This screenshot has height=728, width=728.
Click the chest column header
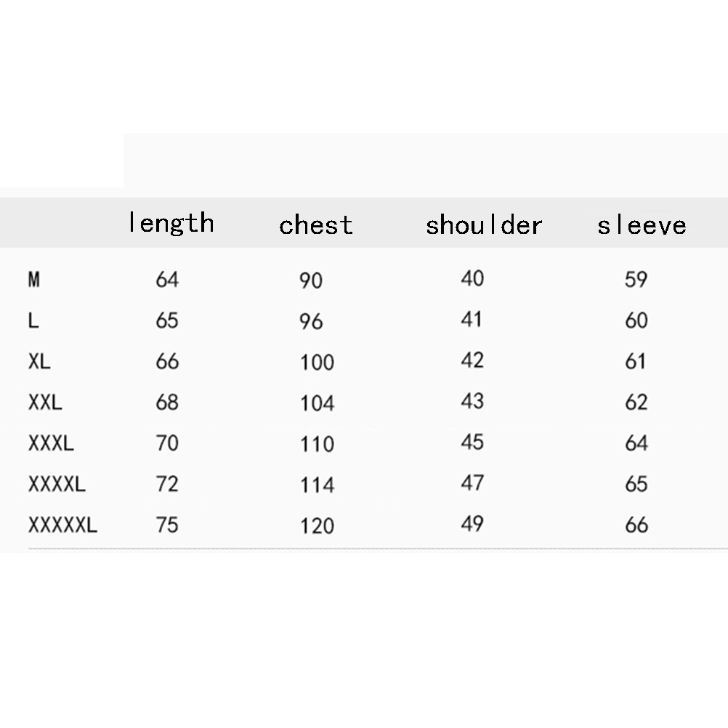pyautogui.click(x=316, y=225)
